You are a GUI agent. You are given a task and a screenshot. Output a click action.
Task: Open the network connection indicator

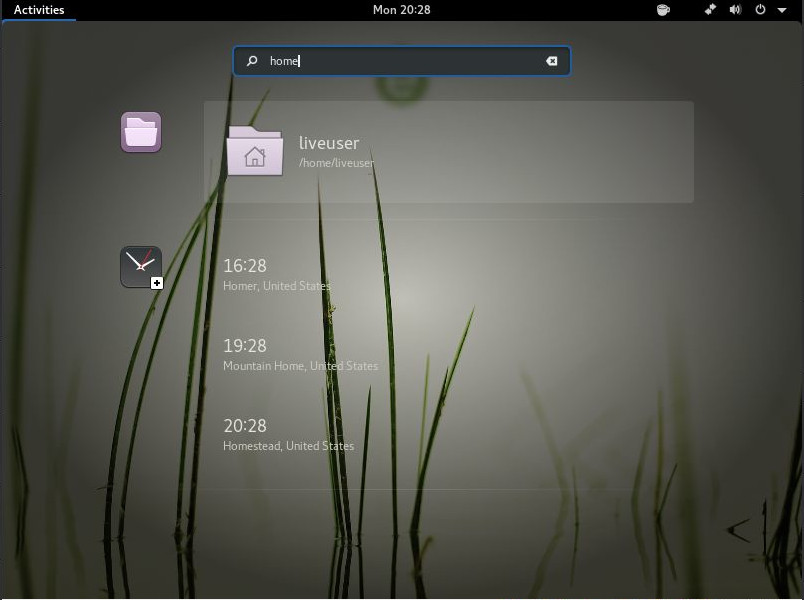click(x=711, y=10)
